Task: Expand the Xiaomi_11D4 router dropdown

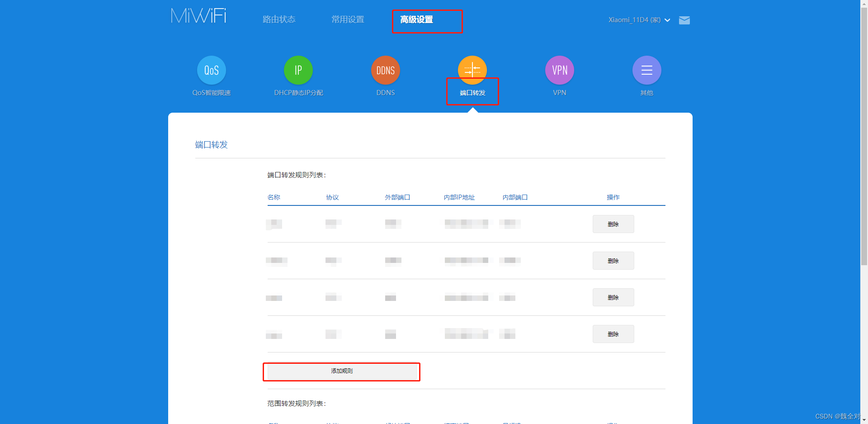Action: click(639, 20)
